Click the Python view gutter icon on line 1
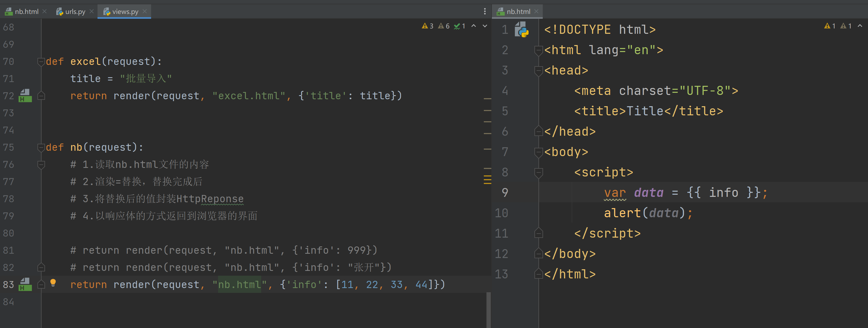Image resolution: width=868 pixels, height=328 pixels. pos(522,30)
